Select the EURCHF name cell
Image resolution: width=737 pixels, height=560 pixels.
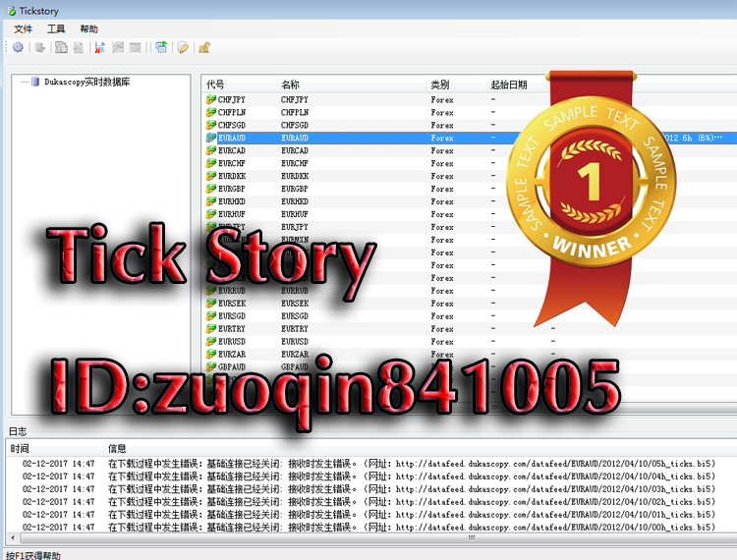click(x=296, y=163)
